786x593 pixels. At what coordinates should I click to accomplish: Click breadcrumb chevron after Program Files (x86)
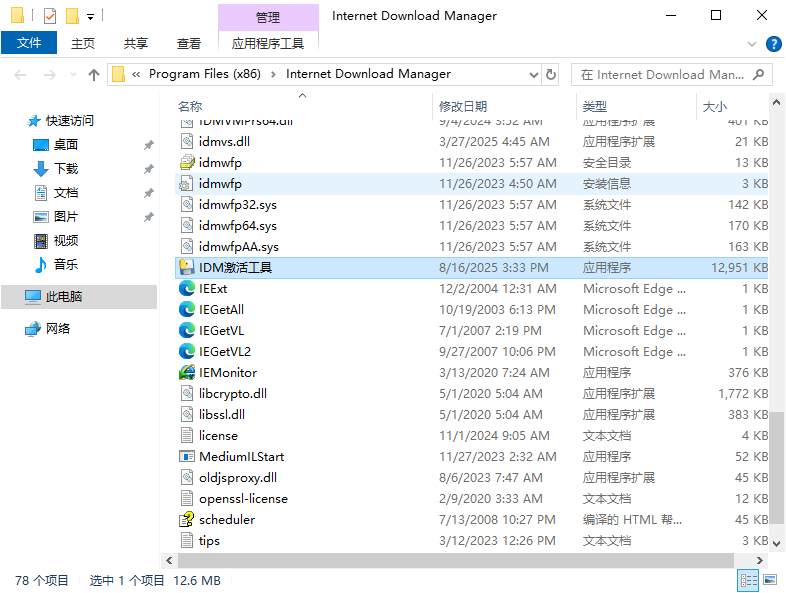(273, 75)
